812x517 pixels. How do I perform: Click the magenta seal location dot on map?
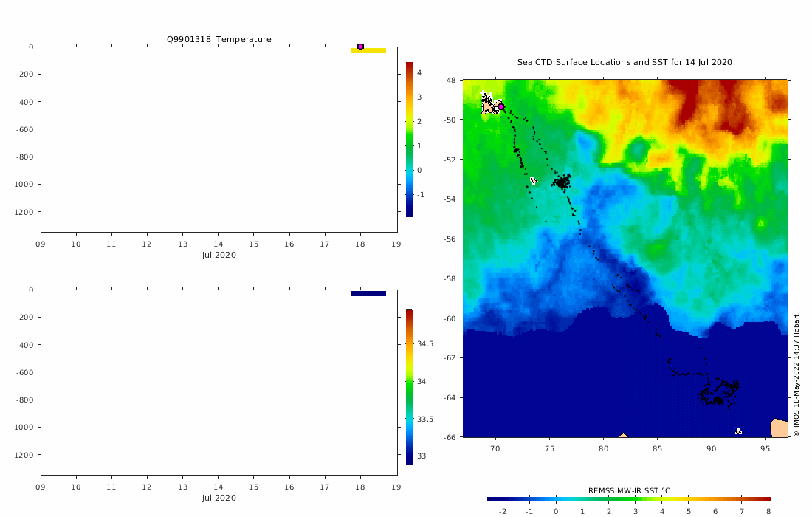(500, 106)
